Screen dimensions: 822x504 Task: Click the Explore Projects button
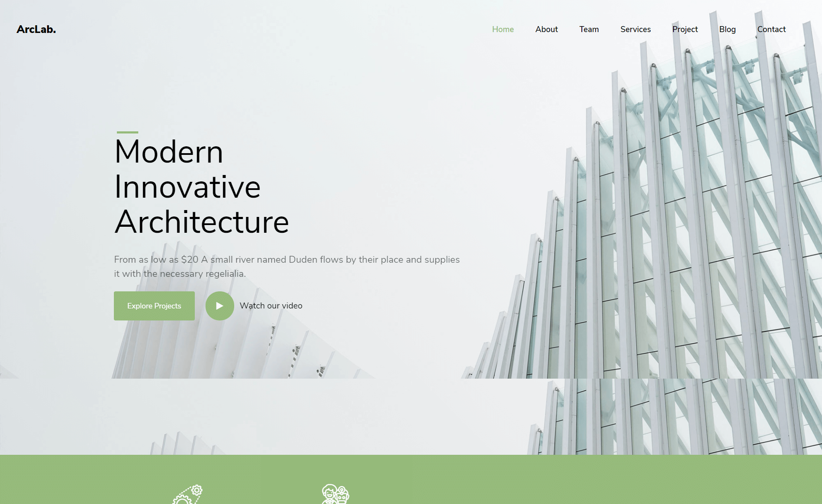(x=155, y=305)
